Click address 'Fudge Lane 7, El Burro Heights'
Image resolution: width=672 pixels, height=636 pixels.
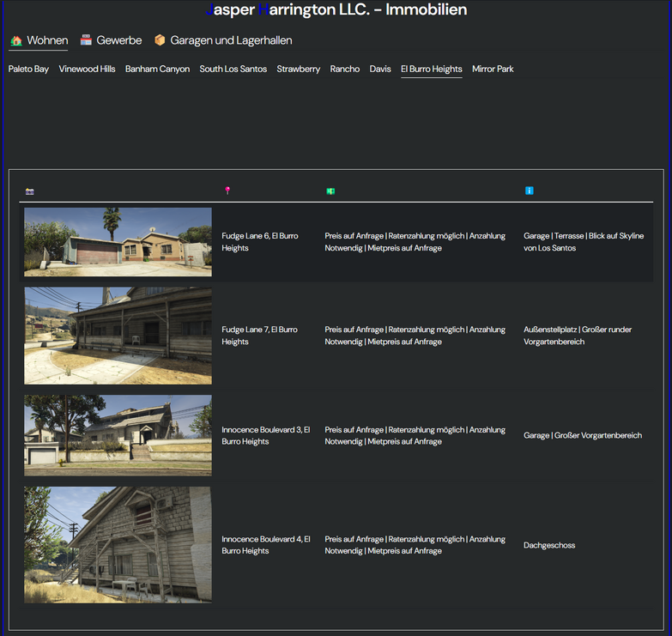(x=259, y=336)
